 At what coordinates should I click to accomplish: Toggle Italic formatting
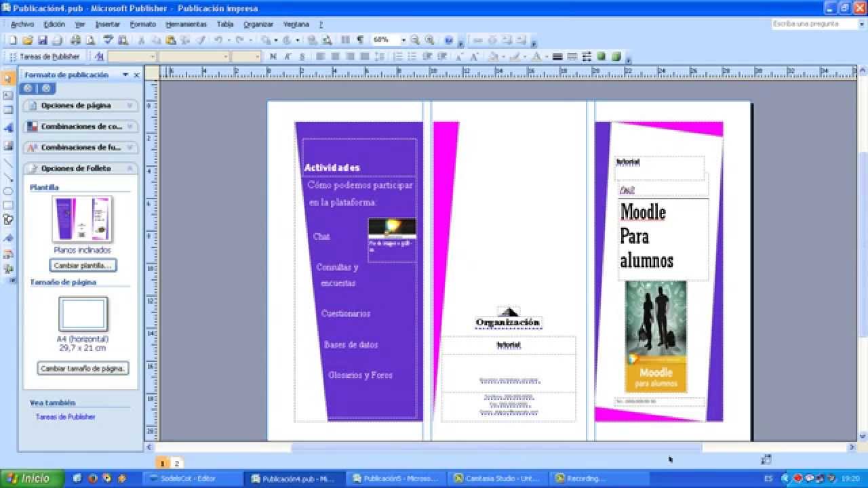point(287,56)
